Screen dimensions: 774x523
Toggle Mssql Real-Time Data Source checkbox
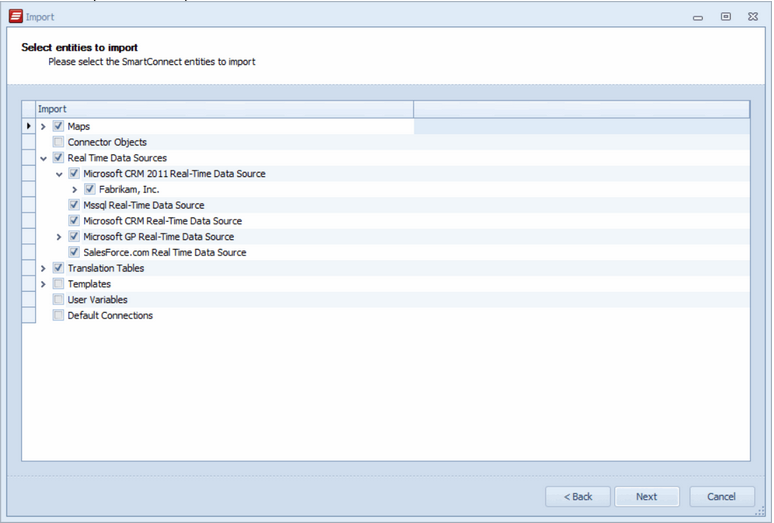coord(74,205)
